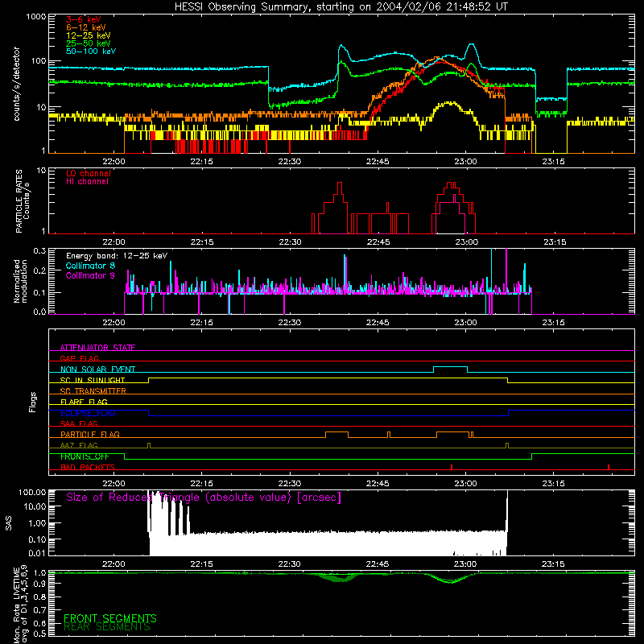This screenshot has width=644, height=644.
Task: Click the 'SAA_FLAG' flag label
Action: (x=79, y=423)
